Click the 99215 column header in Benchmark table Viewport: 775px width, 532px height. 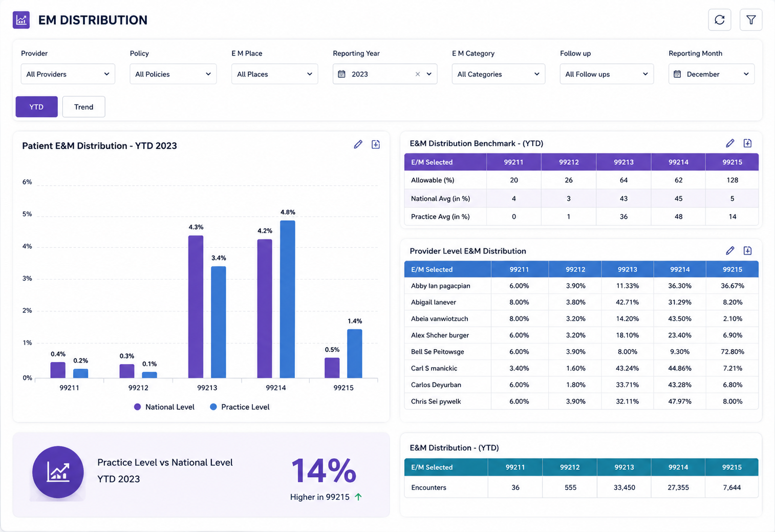tap(732, 162)
